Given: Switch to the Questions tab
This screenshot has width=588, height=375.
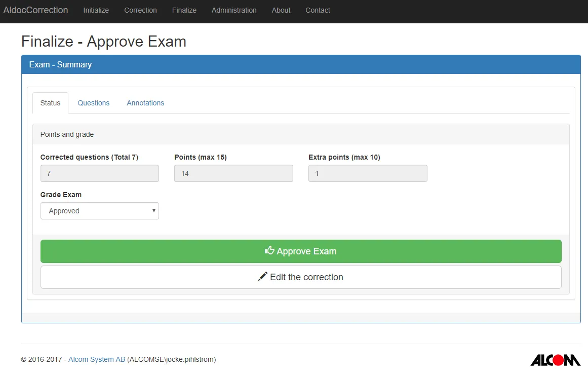Looking at the screenshot, I should click(x=93, y=103).
